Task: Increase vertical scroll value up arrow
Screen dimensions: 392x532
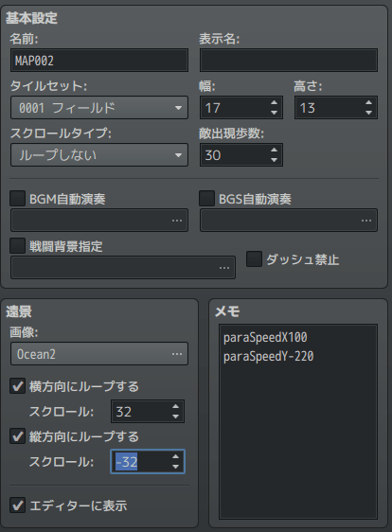Action: point(175,457)
